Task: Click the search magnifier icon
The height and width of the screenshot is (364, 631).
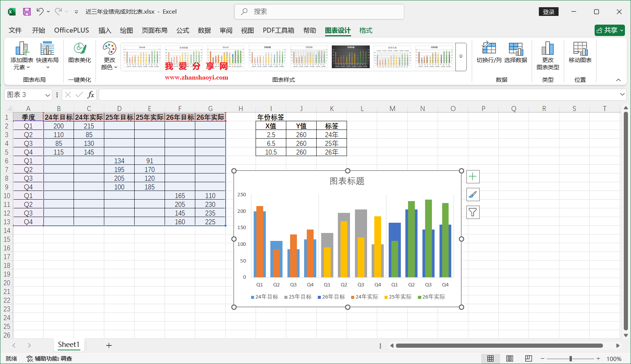Action: pos(245,12)
